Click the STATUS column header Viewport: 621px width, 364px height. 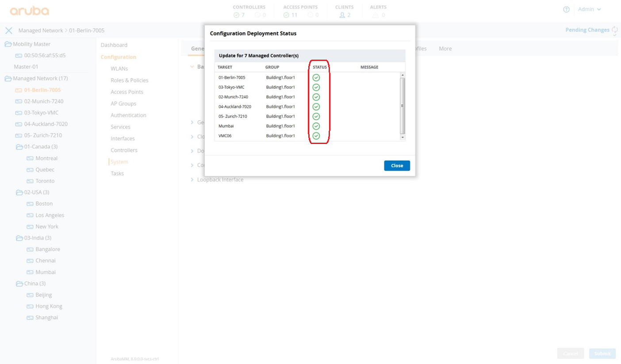point(320,67)
